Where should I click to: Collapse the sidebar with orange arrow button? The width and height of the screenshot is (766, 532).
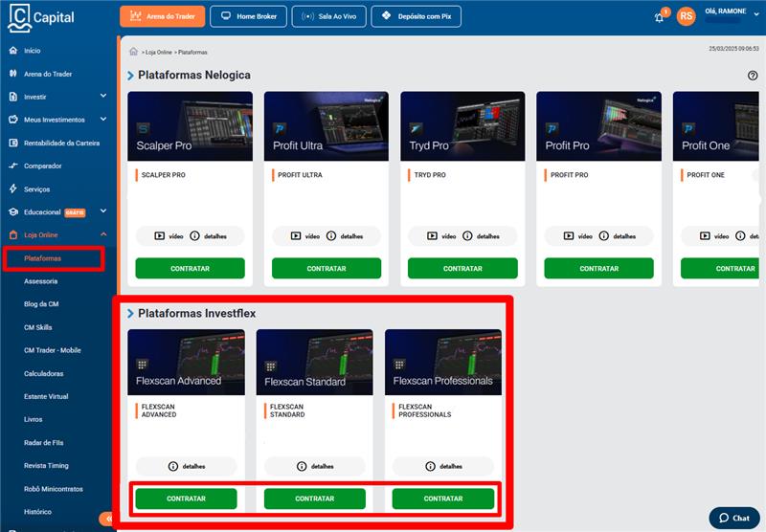point(107,519)
